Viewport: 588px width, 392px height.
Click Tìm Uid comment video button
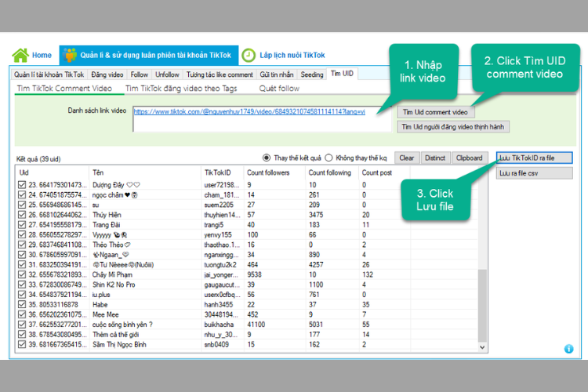[435, 112]
